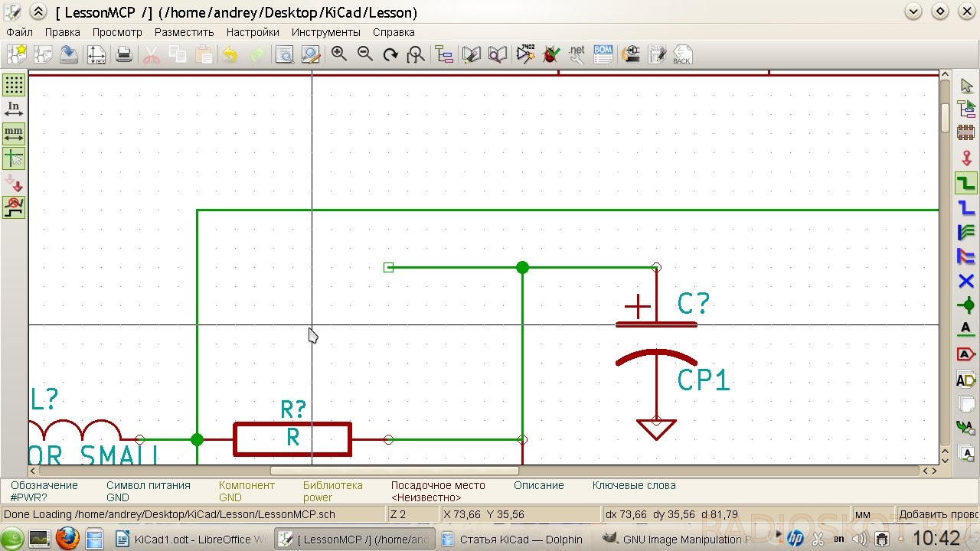Open the Справка menu
980x551 pixels.
pyautogui.click(x=394, y=32)
